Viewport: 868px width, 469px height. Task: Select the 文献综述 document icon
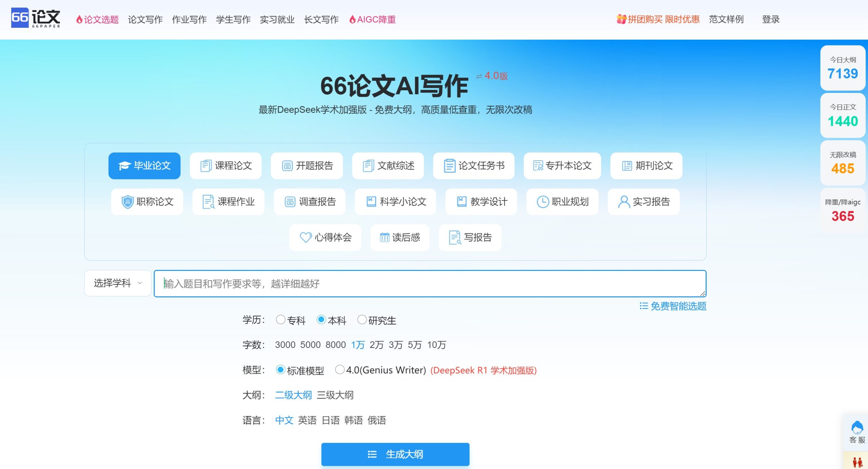click(x=388, y=166)
